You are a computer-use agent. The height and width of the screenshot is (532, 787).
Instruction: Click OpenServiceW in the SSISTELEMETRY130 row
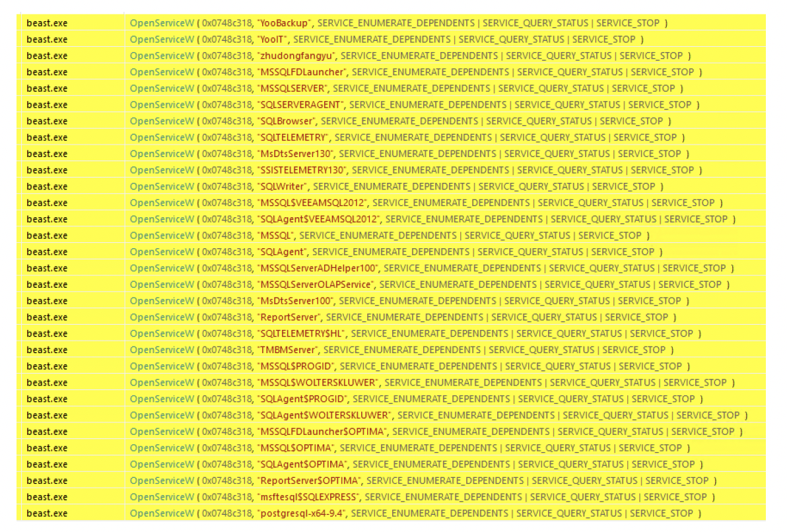(x=162, y=170)
